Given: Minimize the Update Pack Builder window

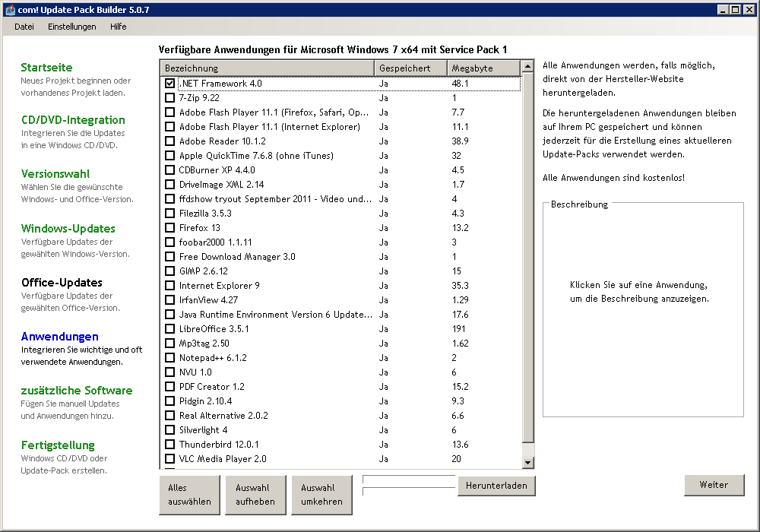Looking at the screenshot, I should tap(724, 9).
